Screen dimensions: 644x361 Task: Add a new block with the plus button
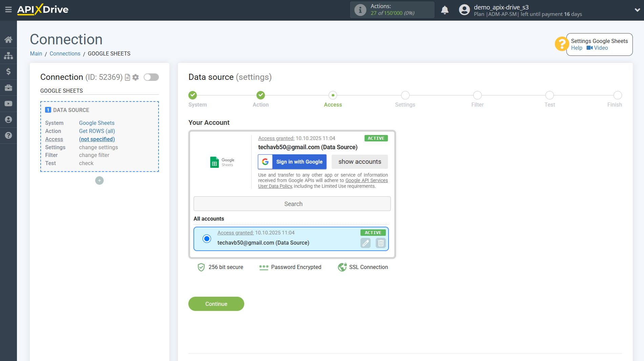point(99,181)
